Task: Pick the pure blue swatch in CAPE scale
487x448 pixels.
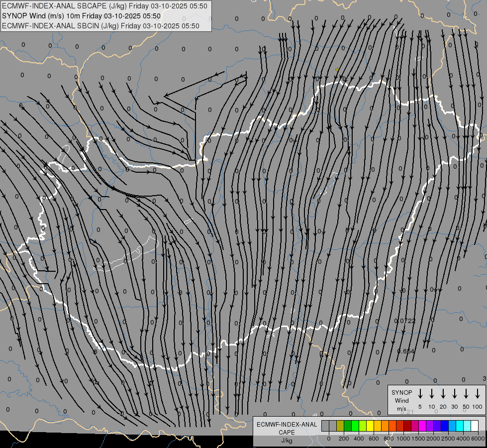Action: tap(445, 426)
